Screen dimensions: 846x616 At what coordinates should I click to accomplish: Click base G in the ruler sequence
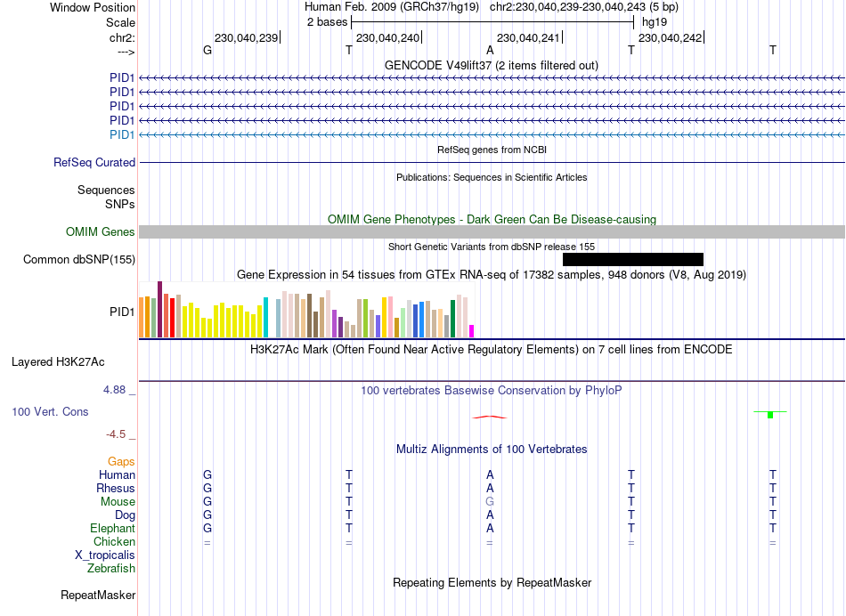point(207,50)
